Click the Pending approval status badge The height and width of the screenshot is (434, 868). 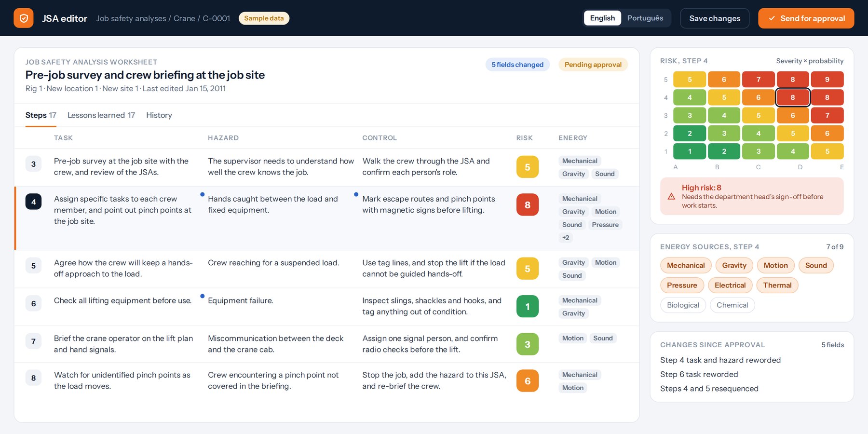coord(593,65)
